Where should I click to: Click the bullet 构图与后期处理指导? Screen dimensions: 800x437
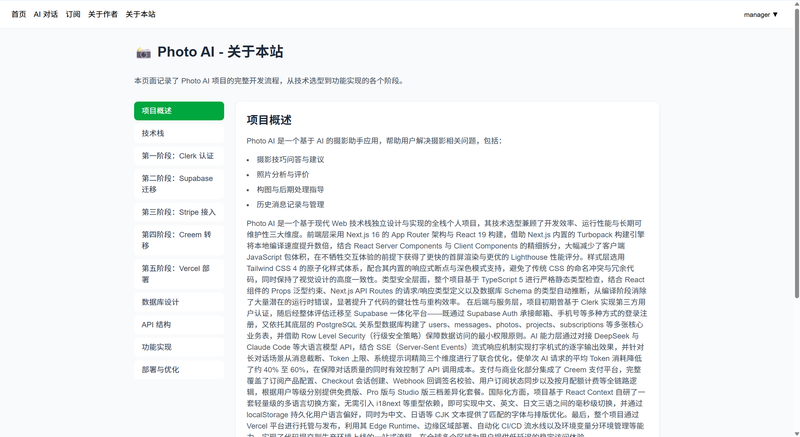[x=290, y=190]
